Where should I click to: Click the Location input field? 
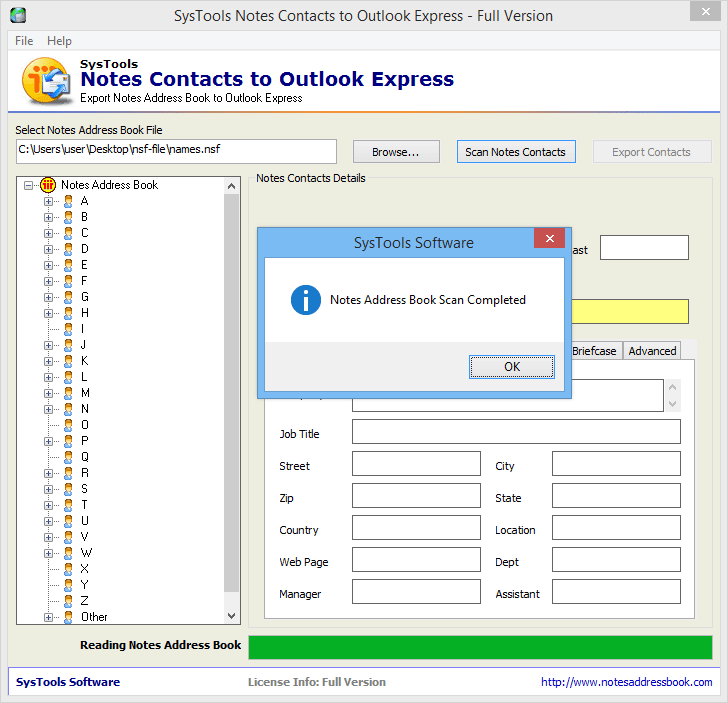616,527
